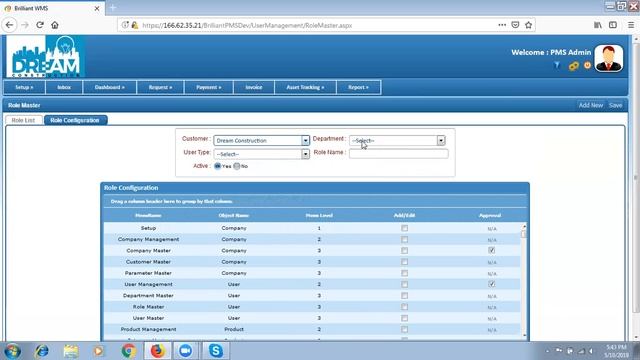Uncheck Approval for User Management row

coord(491,284)
